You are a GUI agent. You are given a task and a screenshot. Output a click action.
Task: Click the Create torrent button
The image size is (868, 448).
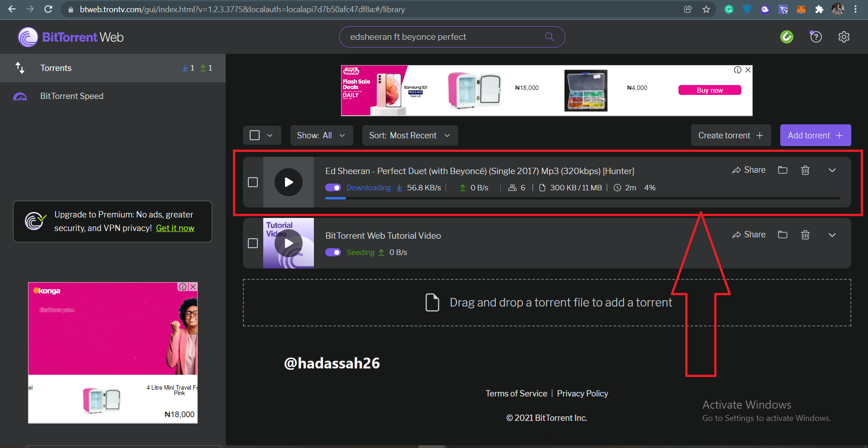730,135
